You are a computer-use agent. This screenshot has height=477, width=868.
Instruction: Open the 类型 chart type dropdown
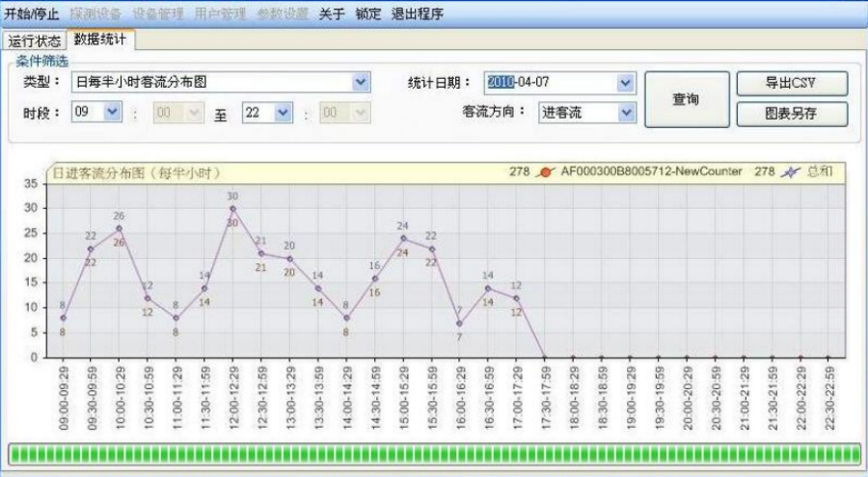[361, 83]
